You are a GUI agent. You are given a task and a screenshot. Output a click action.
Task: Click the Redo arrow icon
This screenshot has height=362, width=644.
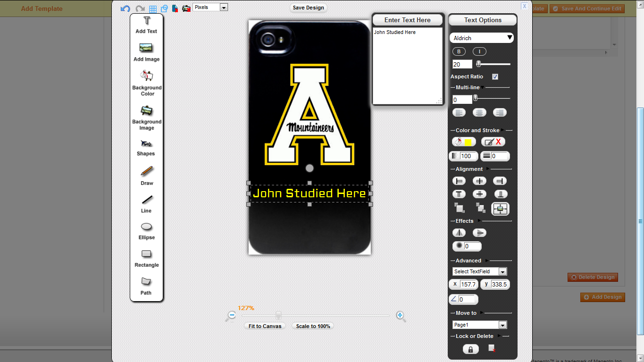pyautogui.click(x=140, y=8)
